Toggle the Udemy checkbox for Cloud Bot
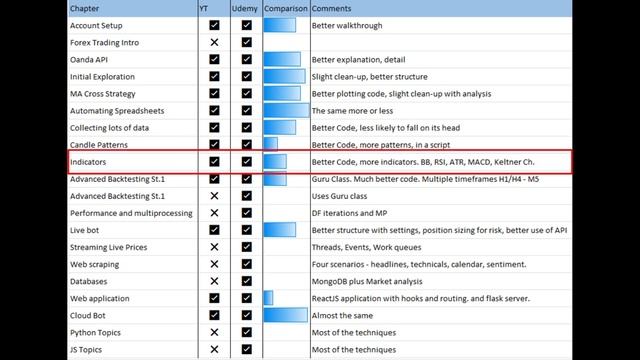This screenshot has height=360, width=640. click(247, 315)
